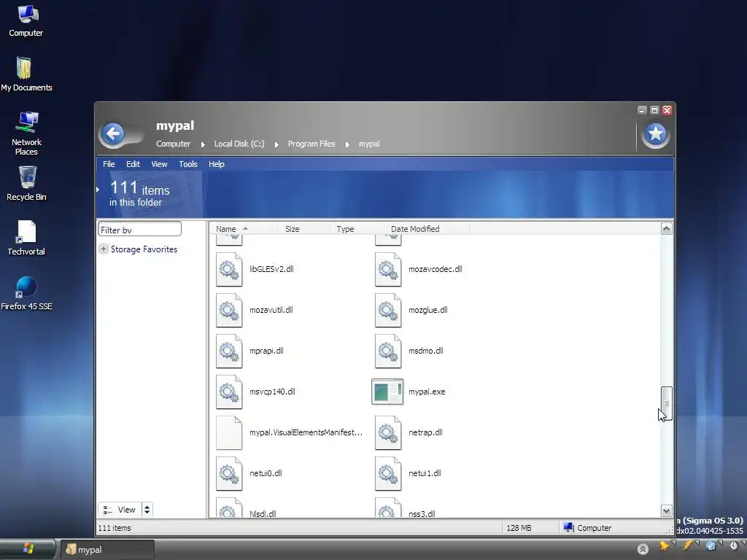Click the star favorites button

656,134
